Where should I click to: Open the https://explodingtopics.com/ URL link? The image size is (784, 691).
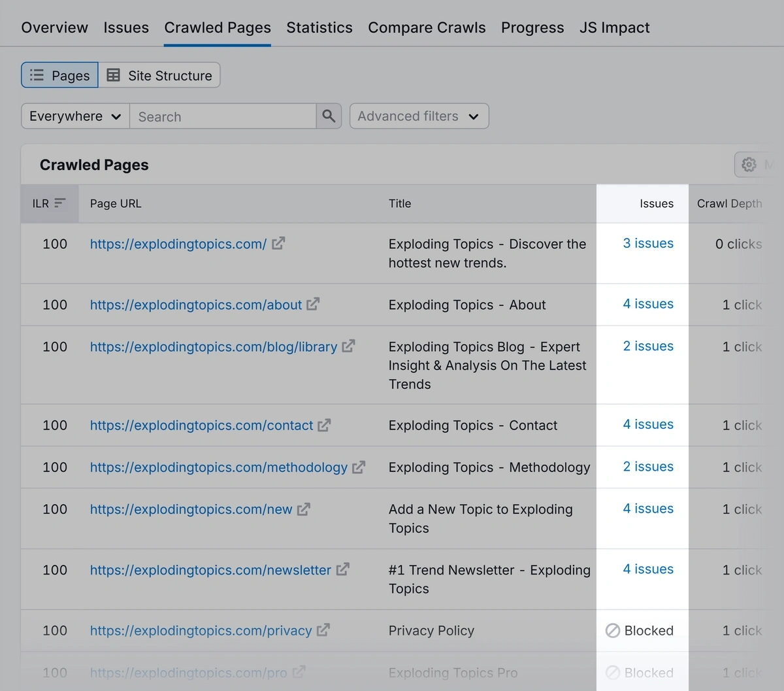(178, 244)
